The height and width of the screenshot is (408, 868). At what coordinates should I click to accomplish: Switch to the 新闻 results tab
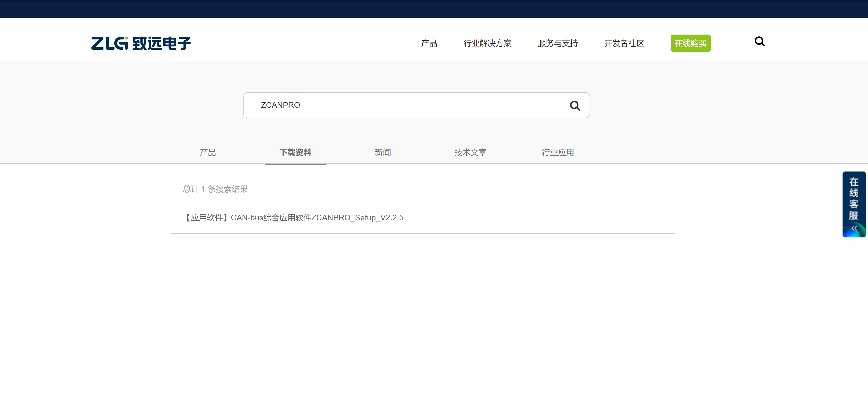(x=383, y=153)
